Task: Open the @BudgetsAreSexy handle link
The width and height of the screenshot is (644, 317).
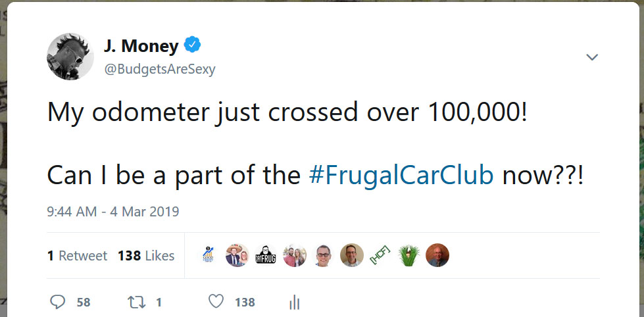Action: coord(160,69)
